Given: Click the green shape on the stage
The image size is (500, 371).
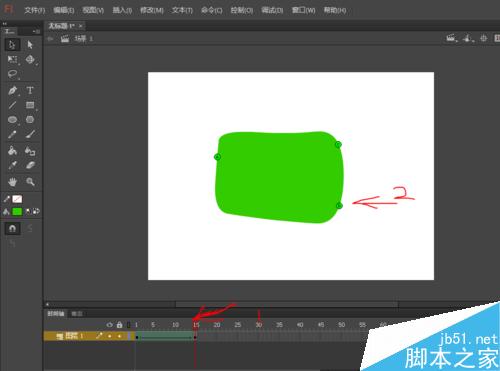Looking at the screenshot, I should point(279,177).
